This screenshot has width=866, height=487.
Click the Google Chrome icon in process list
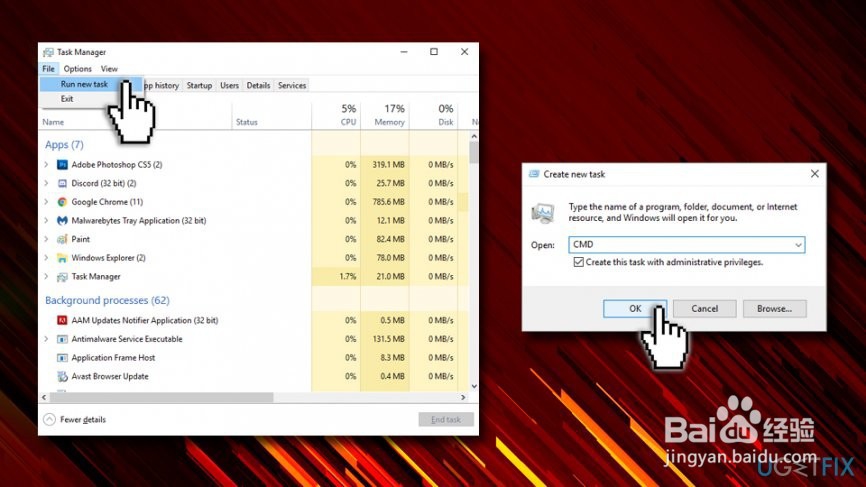(x=62, y=202)
